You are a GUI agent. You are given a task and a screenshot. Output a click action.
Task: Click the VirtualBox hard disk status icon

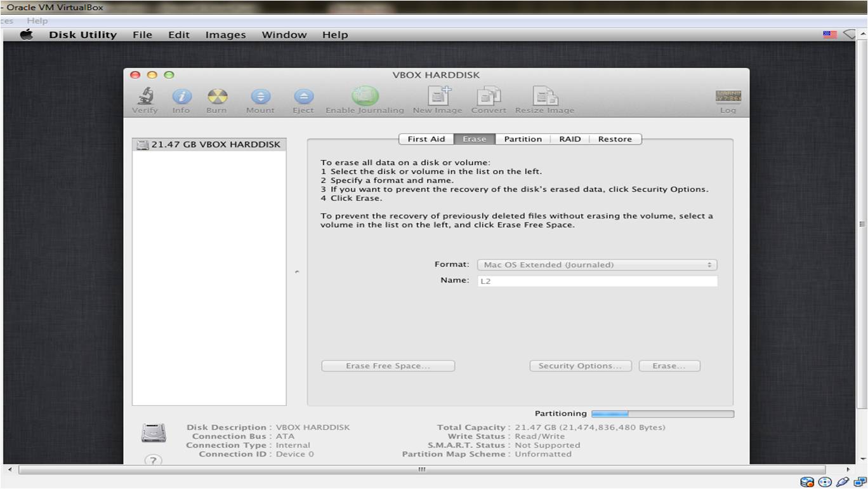click(807, 482)
